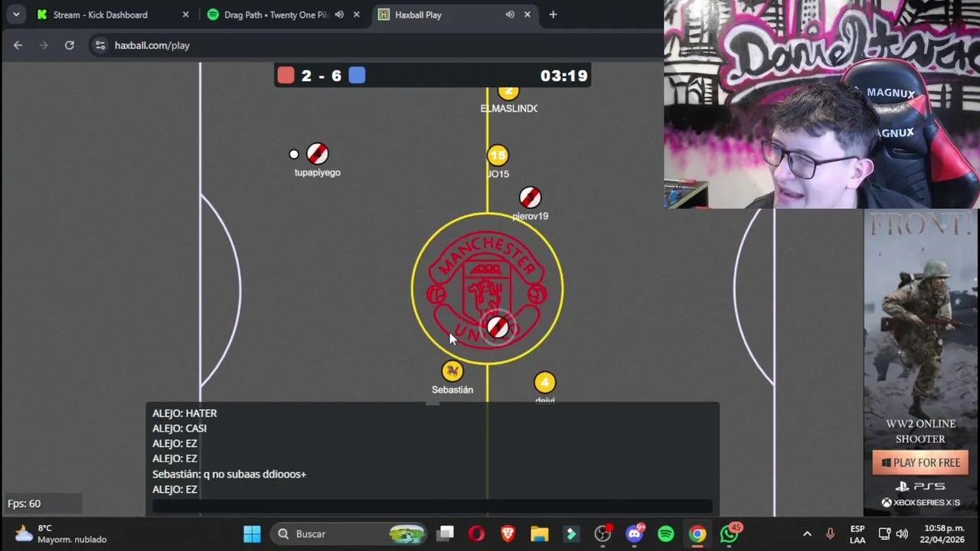Click the white ball near tupapiyego
The width and height of the screenshot is (980, 551).
coord(294,155)
